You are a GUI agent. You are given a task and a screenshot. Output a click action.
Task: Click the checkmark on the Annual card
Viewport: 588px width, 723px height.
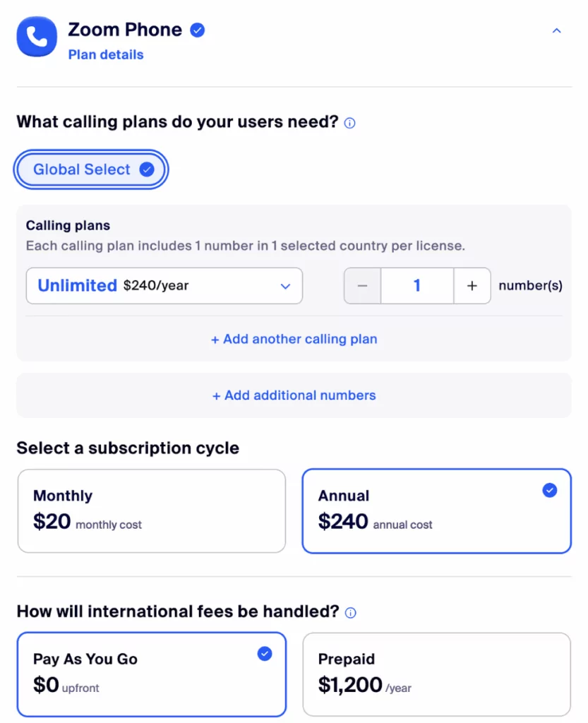(x=549, y=490)
